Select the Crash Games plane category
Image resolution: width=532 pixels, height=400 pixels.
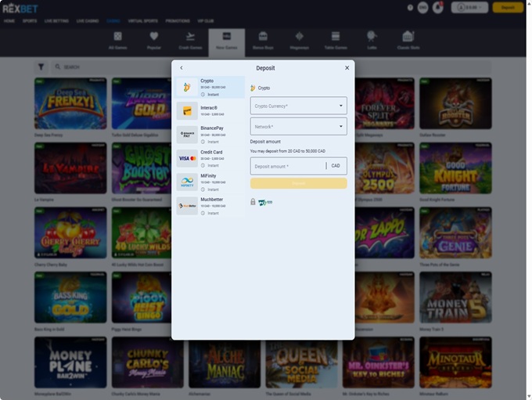coord(190,41)
